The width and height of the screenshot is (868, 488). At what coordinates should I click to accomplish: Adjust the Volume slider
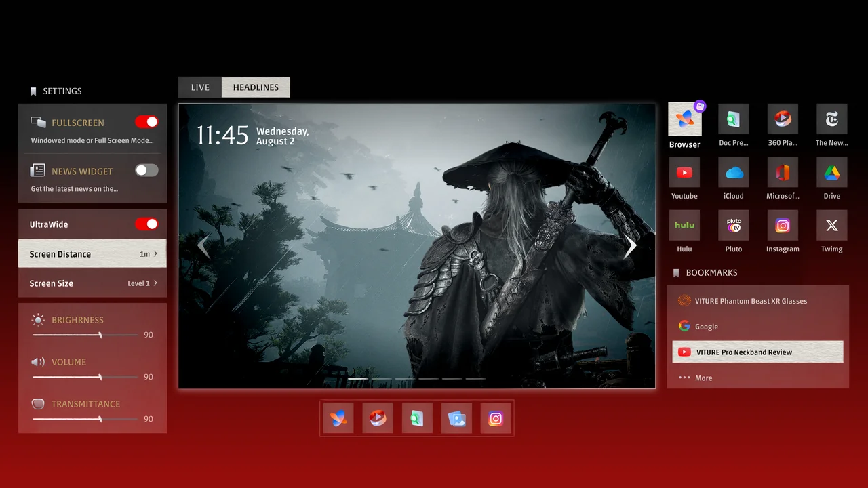[x=85, y=377]
